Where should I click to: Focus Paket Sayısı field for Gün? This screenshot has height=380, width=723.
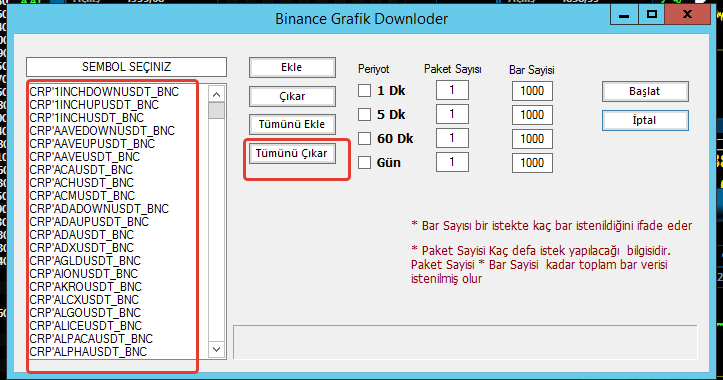[x=452, y=162]
